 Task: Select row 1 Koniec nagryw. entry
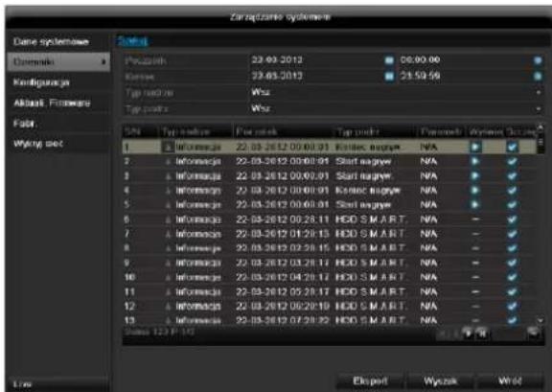coord(330,147)
